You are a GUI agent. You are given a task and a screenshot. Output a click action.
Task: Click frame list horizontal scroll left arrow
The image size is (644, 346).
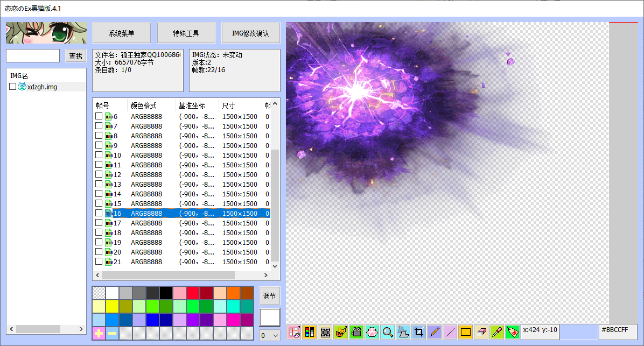(97, 275)
